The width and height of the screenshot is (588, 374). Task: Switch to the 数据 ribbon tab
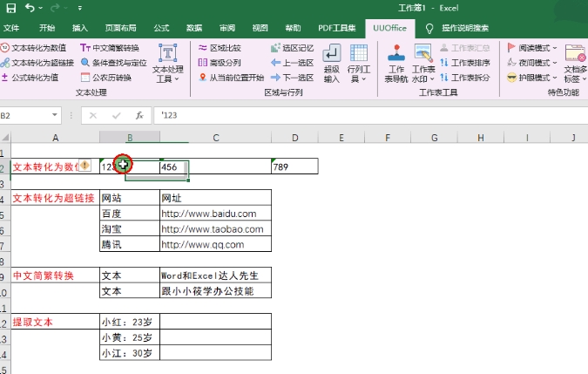194,28
